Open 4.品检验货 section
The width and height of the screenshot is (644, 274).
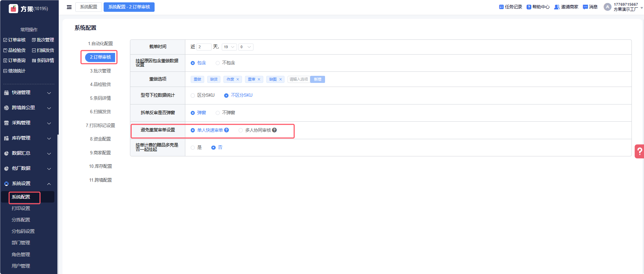(x=101, y=84)
